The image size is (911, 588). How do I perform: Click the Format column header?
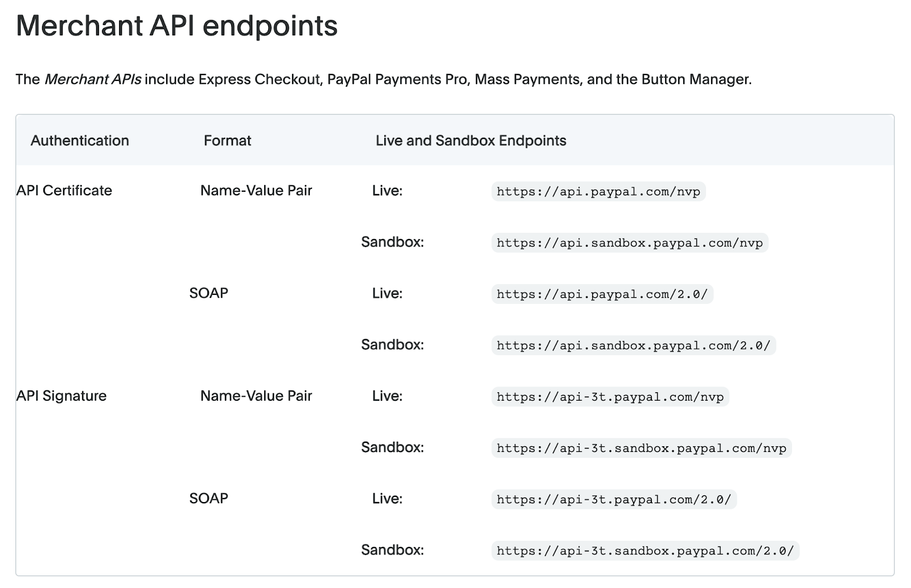click(x=227, y=141)
